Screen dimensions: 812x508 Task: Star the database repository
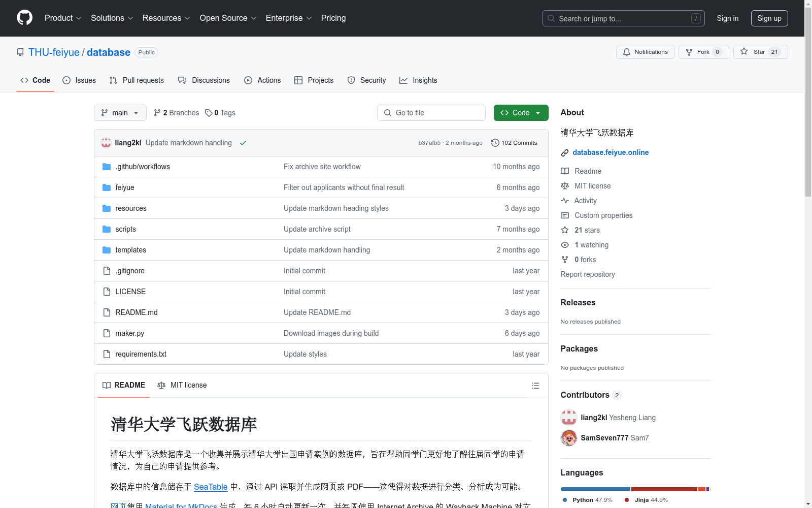pyautogui.click(x=760, y=52)
